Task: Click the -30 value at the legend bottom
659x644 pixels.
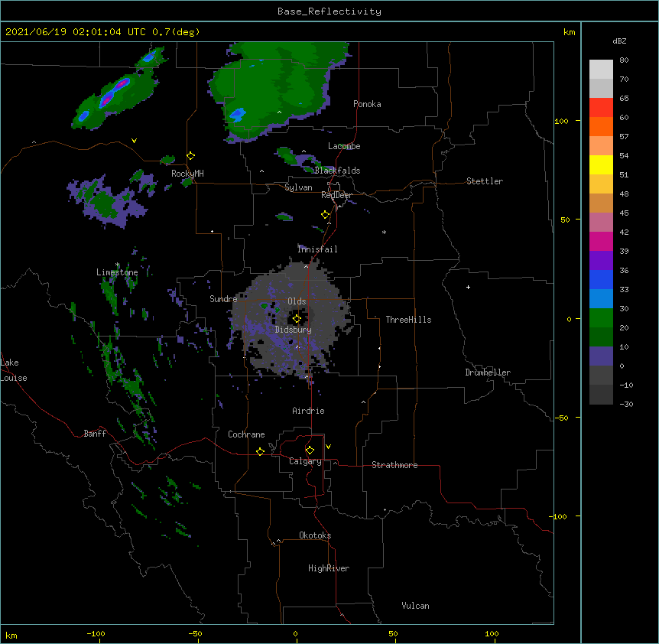Action: [626, 404]
